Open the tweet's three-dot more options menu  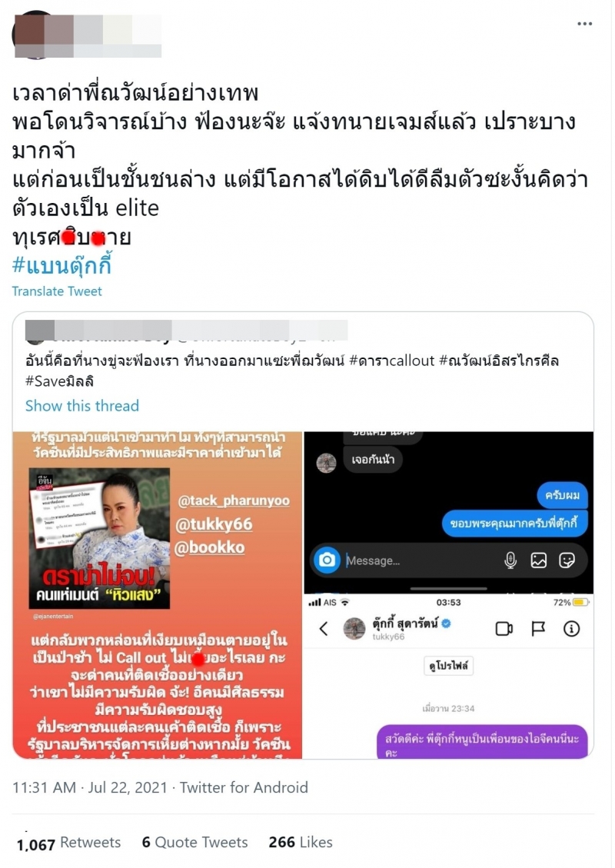[x=584, y=24]
